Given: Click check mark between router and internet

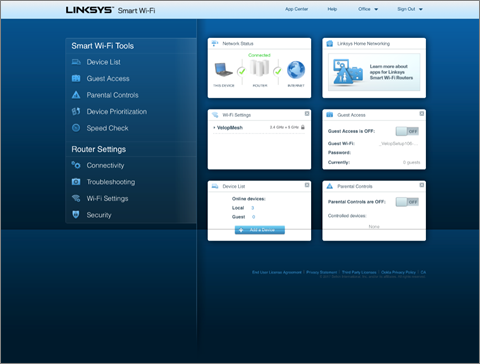Looking at the screenshot, I should [278, 71].
